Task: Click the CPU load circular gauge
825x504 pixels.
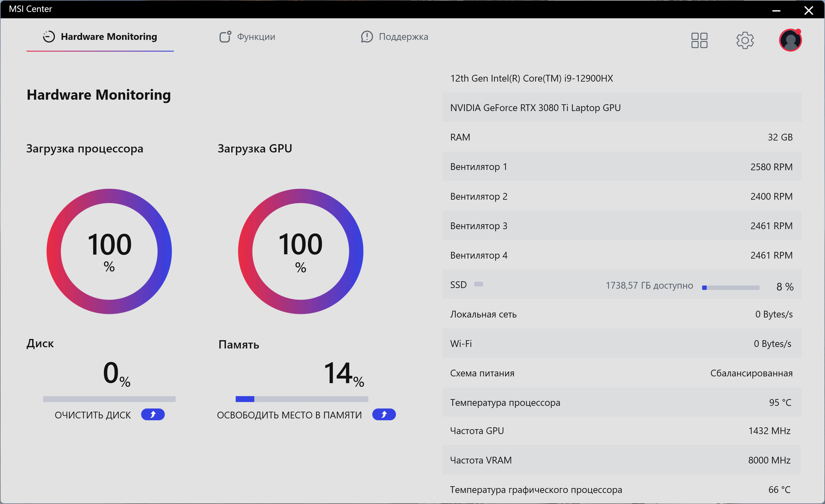Action: click(x=109, y=252)
